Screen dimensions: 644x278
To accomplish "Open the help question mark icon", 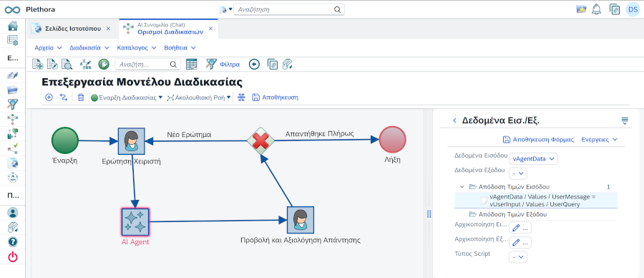I will (x=13, y=241).
